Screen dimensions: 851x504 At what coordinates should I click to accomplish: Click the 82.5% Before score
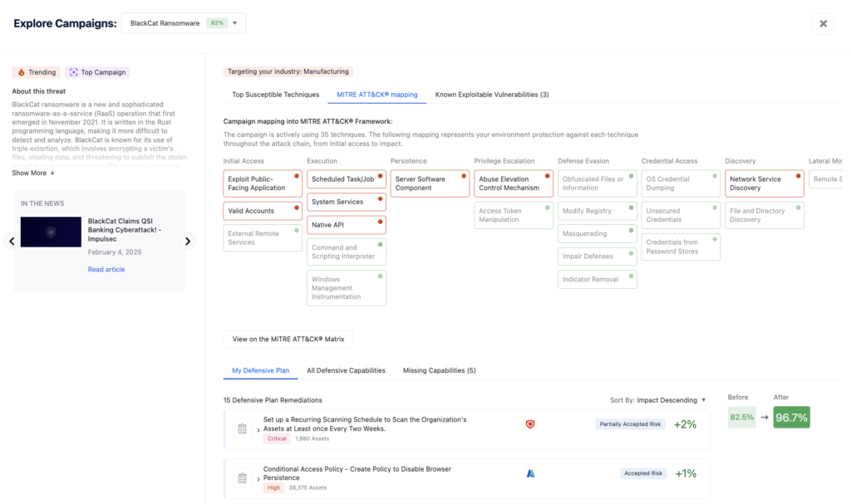pos(741,417)
